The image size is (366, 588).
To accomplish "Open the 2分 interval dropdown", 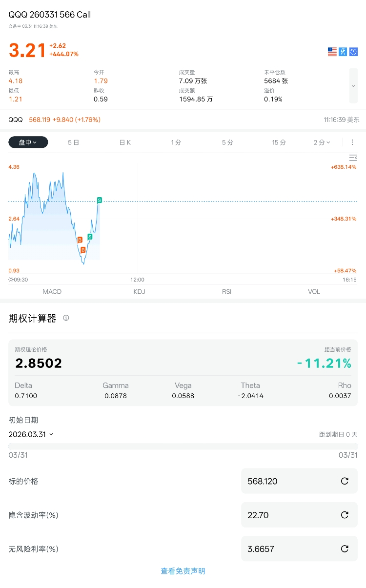I will (322, 142).
